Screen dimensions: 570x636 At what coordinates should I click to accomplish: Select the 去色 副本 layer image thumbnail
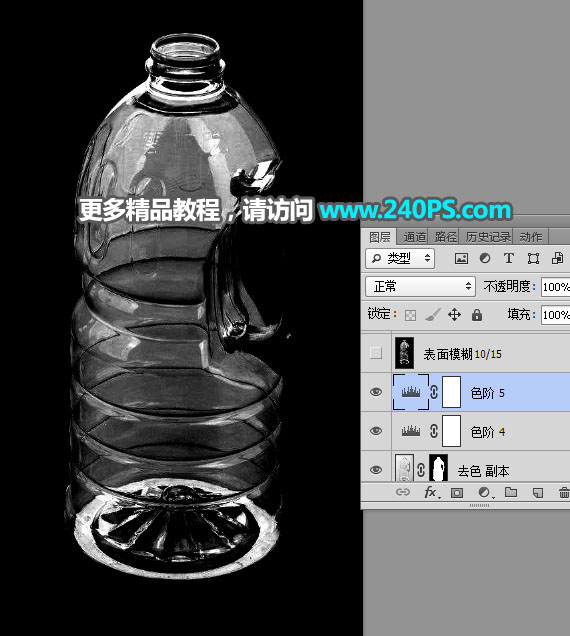[x=404, y=468]
